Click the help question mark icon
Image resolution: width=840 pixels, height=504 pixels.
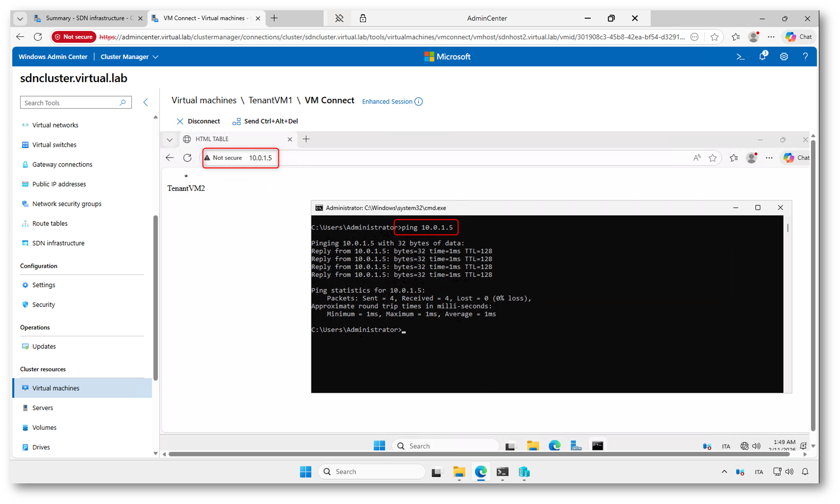805,57
